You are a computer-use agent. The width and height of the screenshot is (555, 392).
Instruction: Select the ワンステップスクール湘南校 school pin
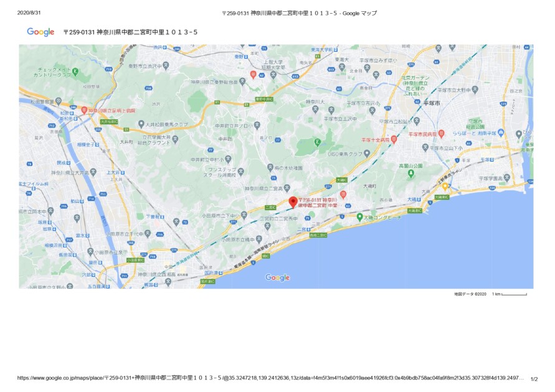coord(240,172)
